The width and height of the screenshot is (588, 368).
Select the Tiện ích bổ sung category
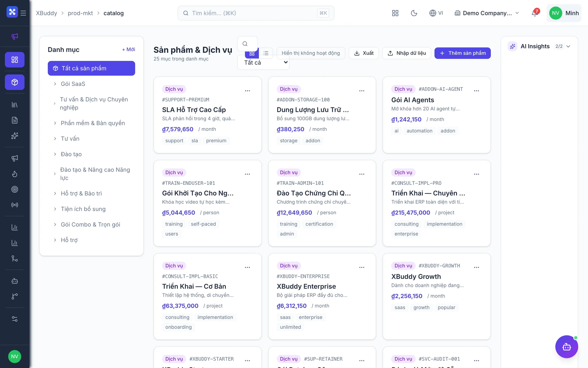pyautogui.click(x=91, y=209)
